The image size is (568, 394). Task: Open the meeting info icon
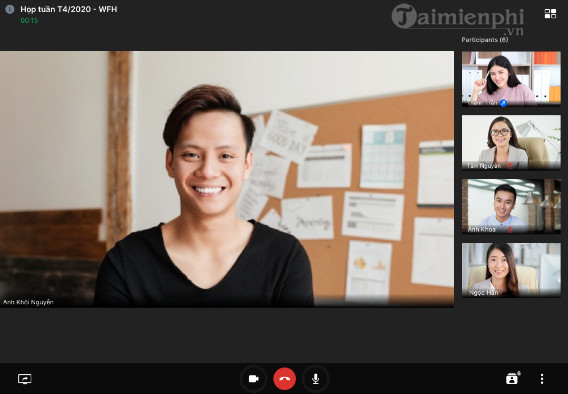click(x=10, y=9)
